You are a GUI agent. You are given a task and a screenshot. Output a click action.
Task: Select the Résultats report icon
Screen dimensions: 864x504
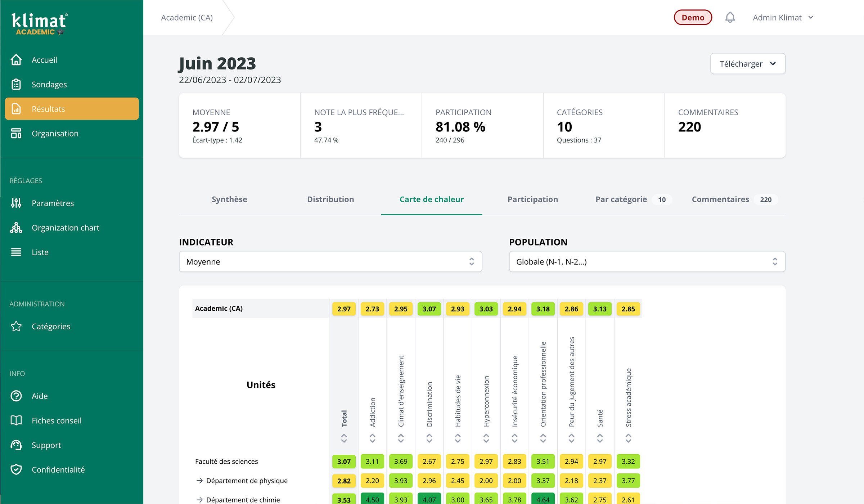[x=16, y=109]
